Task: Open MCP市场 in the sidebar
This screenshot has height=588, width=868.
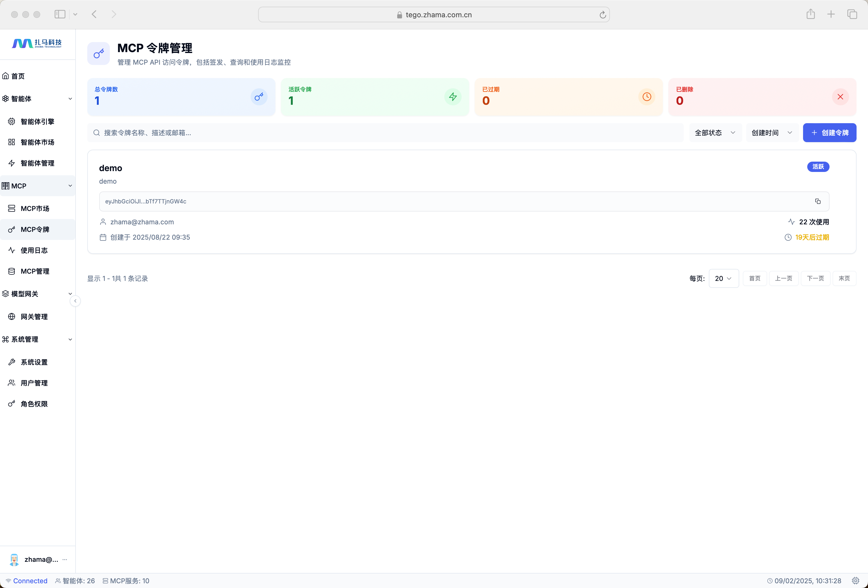Action: (x=35, y=208)
